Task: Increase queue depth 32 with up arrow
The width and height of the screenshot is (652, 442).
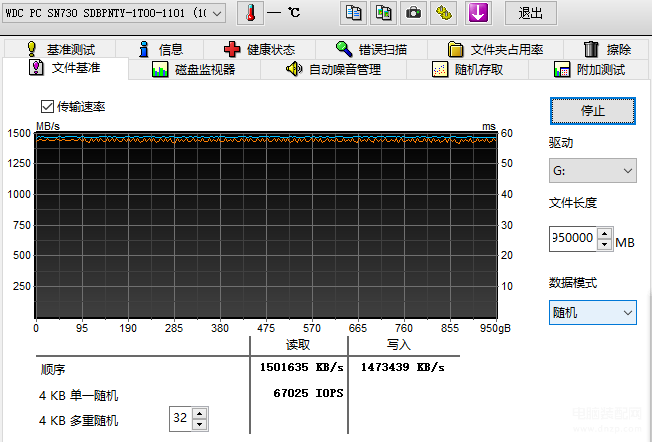Action: pos(200,413)
